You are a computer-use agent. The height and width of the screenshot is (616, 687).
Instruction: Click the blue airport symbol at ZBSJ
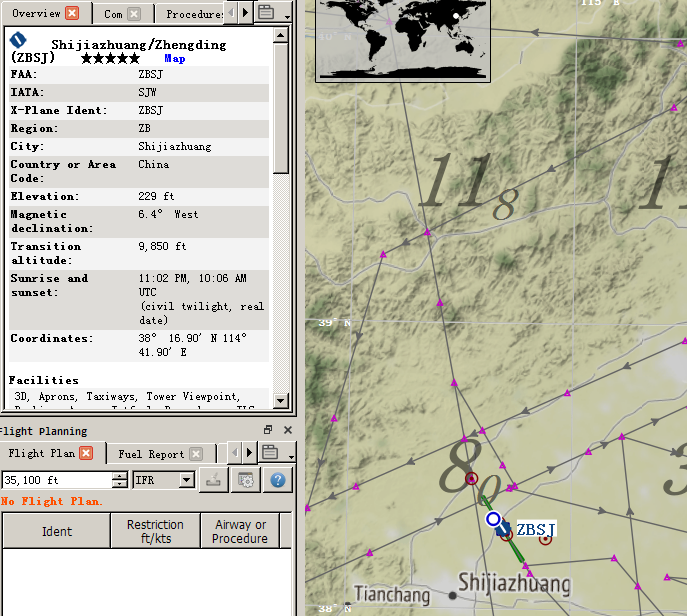[x=503, y=529]
